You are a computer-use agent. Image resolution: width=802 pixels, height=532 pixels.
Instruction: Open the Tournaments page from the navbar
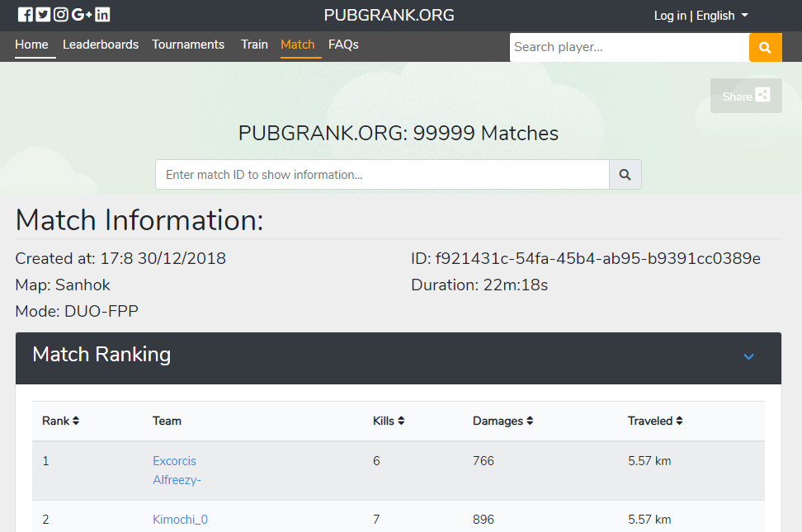click(188, 45)
